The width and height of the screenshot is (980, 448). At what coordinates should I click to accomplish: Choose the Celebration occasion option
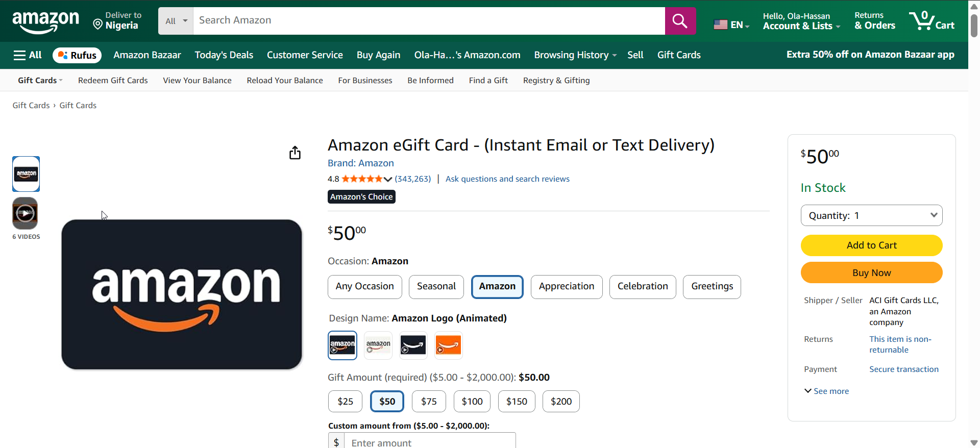pos(642,287)
